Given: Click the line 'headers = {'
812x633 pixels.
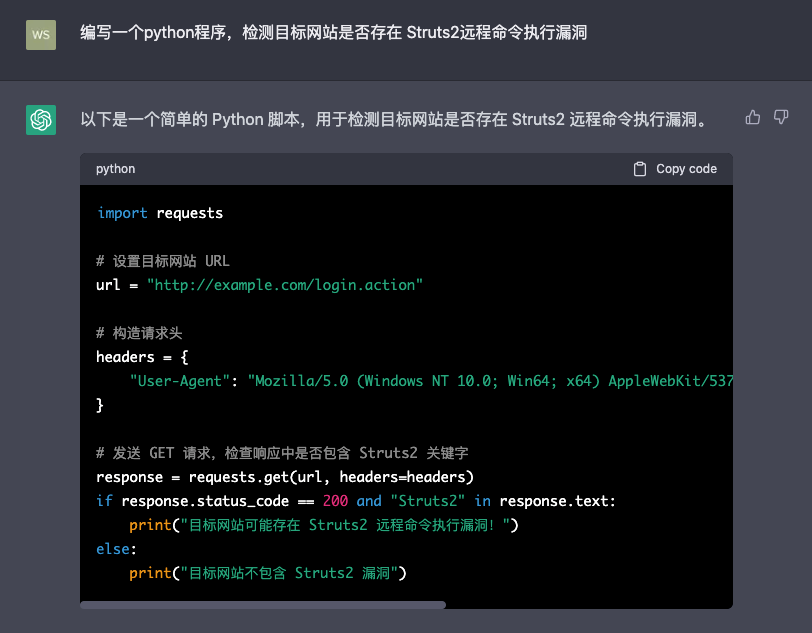Looking at the screenshot, I should [x=142, y=357].
